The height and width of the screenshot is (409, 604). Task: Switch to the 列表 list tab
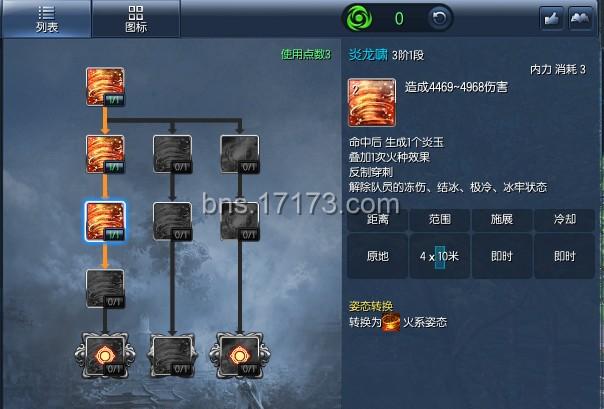(46, 18)
